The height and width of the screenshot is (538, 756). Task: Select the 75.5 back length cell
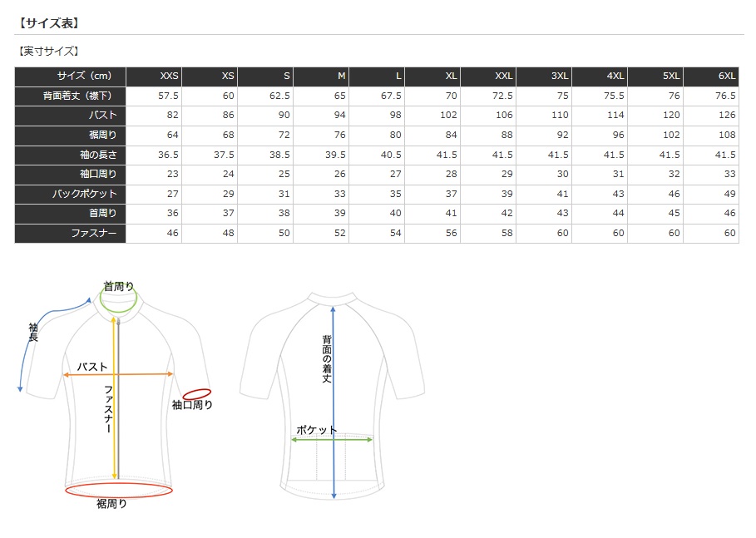pyautogui.click(x=600, y=96)
